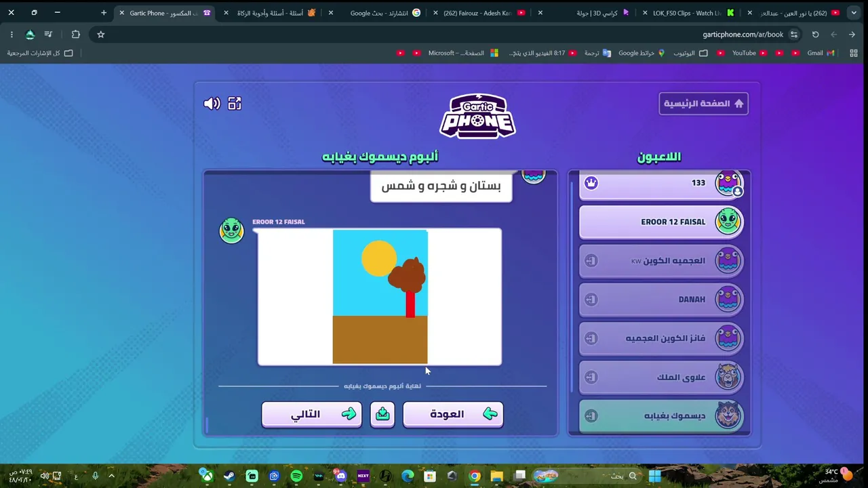The height and width of the screenshot is (488, 868).
Task: Click the wolf avatar of علاوي الملك
Action: (728, 378)
